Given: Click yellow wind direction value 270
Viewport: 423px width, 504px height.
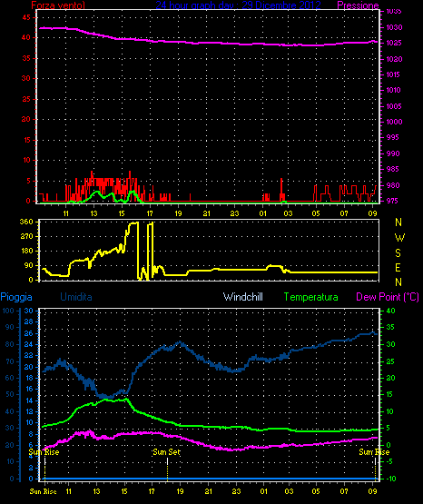Looking at the screenshot, I should coord(26,237).
